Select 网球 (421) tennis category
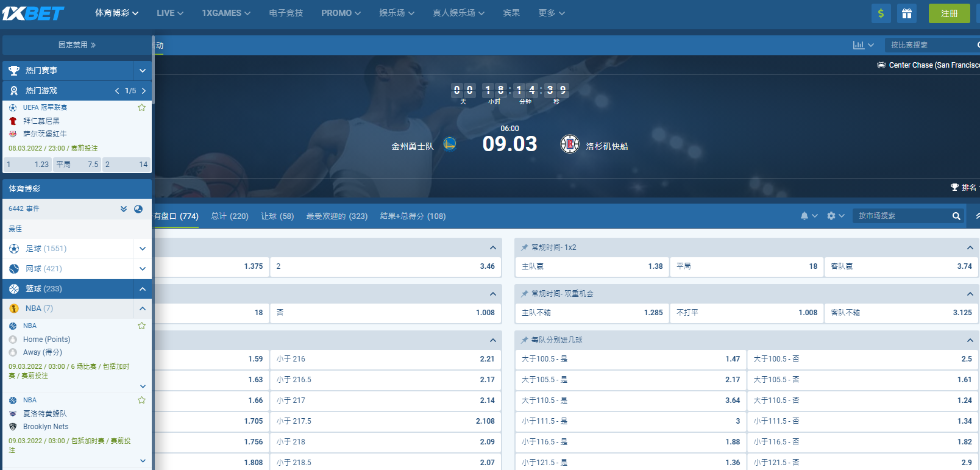This screenshot has width=980, height=470. (68, 269)
